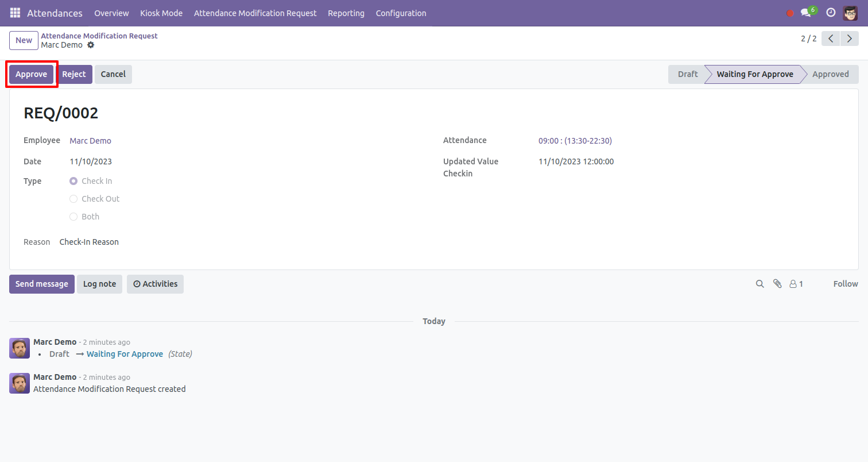Click Log note button
Viewport: 868px width, 462px height.
pos(99,284)
